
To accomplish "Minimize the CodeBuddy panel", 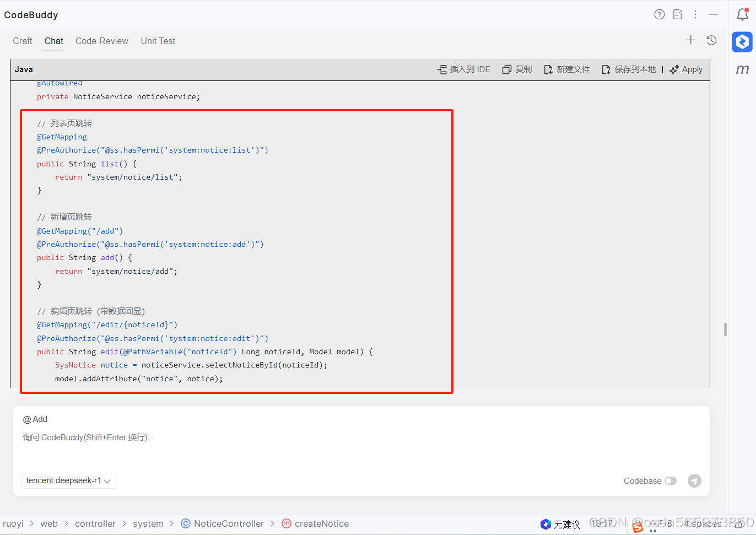I will click(714, 15).
